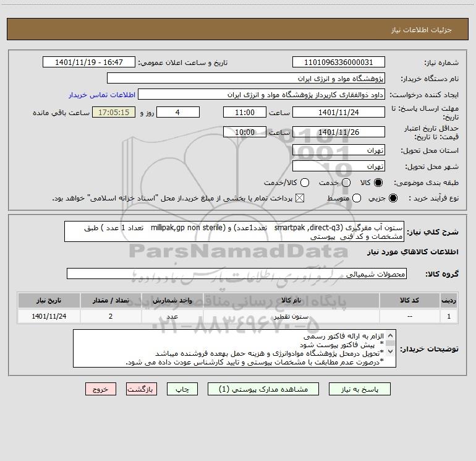
Task: Click the 10:00 validity time field
Action: (x=245, y=132)
